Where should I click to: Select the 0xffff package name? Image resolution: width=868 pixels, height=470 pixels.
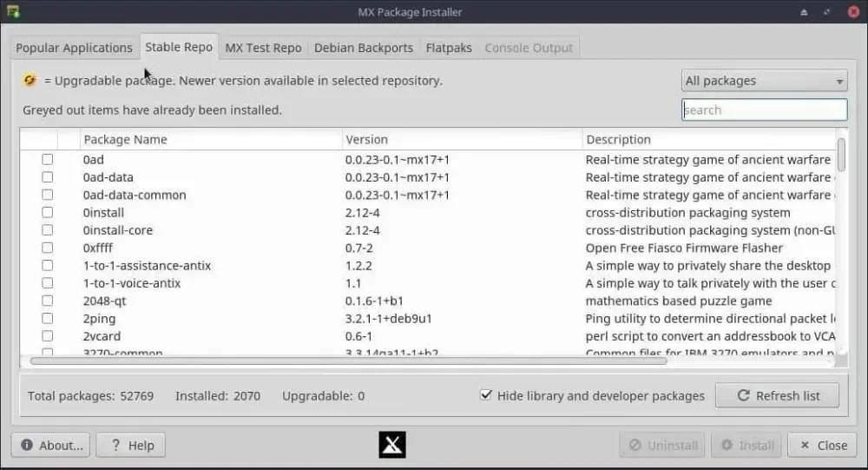click(98, 248)
